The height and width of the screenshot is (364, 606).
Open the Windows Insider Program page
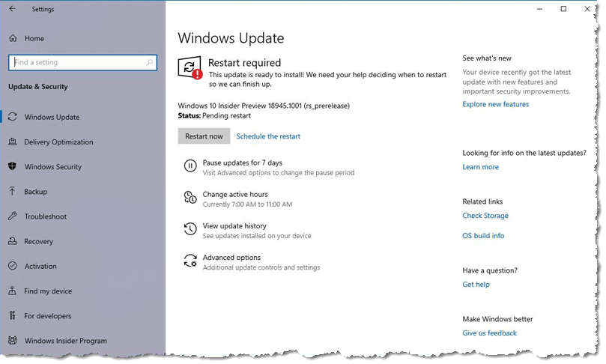pyautogui.click(x=65, y=341)
